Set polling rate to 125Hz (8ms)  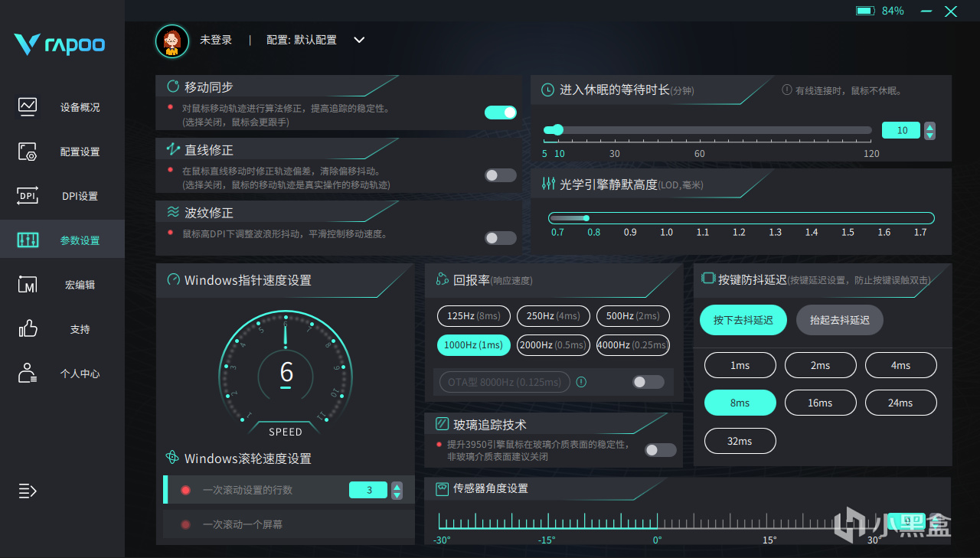474,315
